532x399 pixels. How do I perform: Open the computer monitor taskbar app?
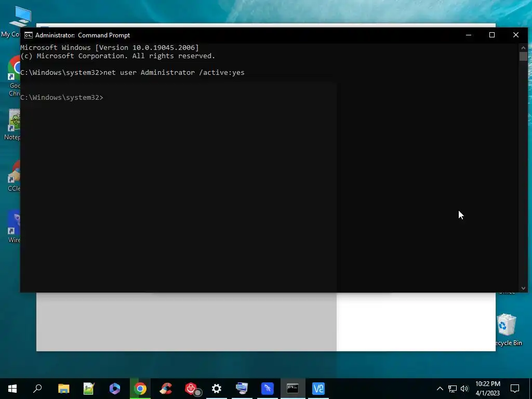(x=242, y=389)
